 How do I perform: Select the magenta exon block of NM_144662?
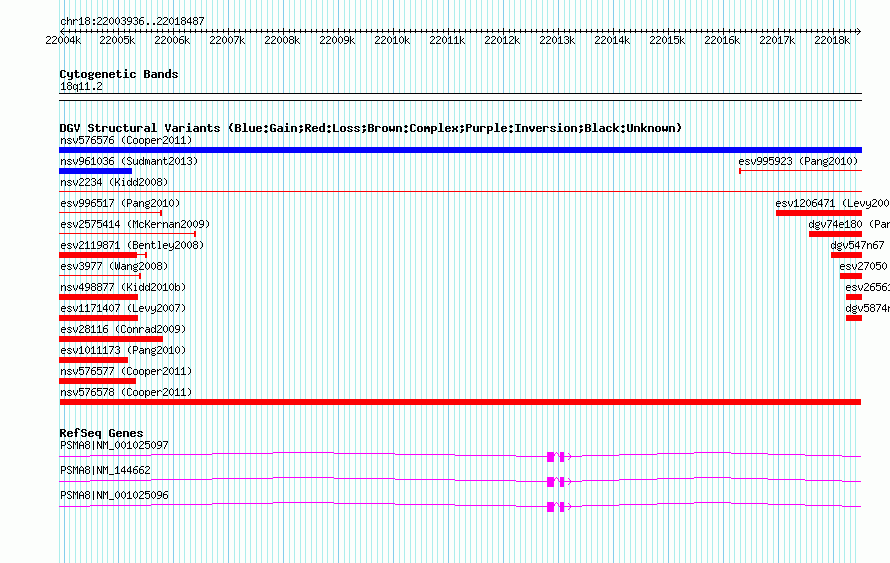pos(550,482)
